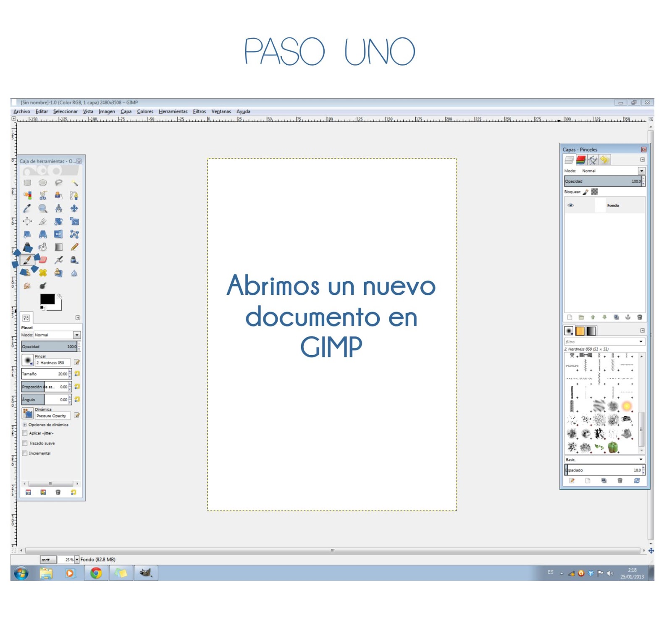Switch to the Gradients tab in brushes dock

pyautogui.click(x=591, y=331)
